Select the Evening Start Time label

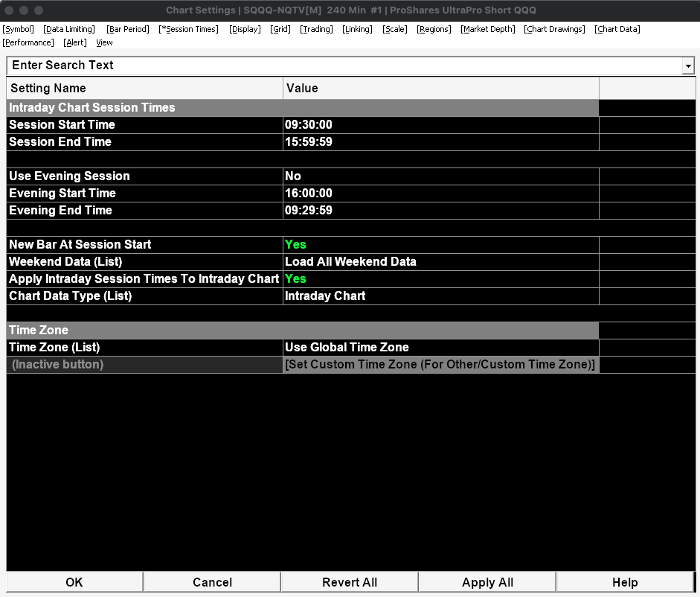pyautogui.click(x=144, y=193)
